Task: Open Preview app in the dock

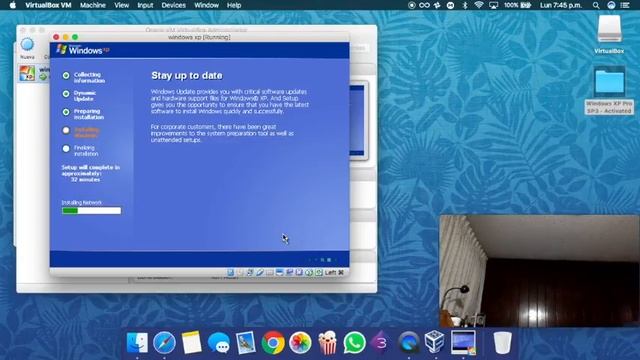Action: point(246,342)
